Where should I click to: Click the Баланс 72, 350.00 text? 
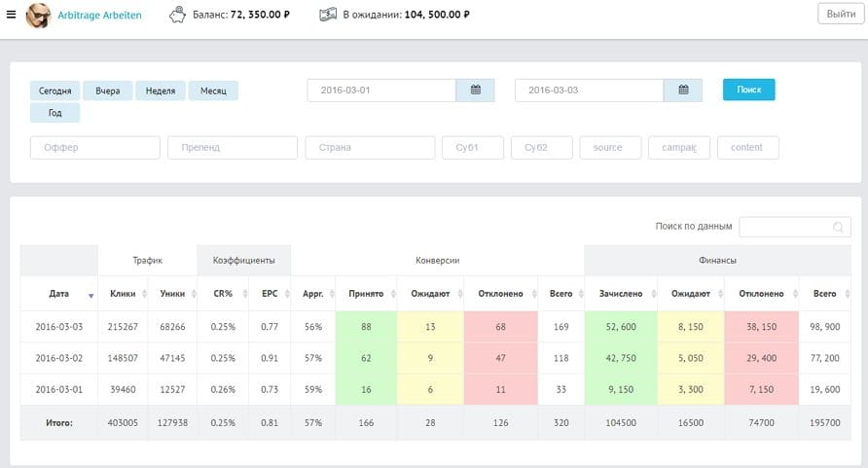coord(240,15)
